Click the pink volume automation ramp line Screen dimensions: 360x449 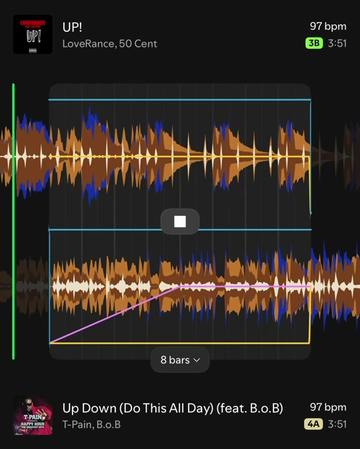[113, 314]
